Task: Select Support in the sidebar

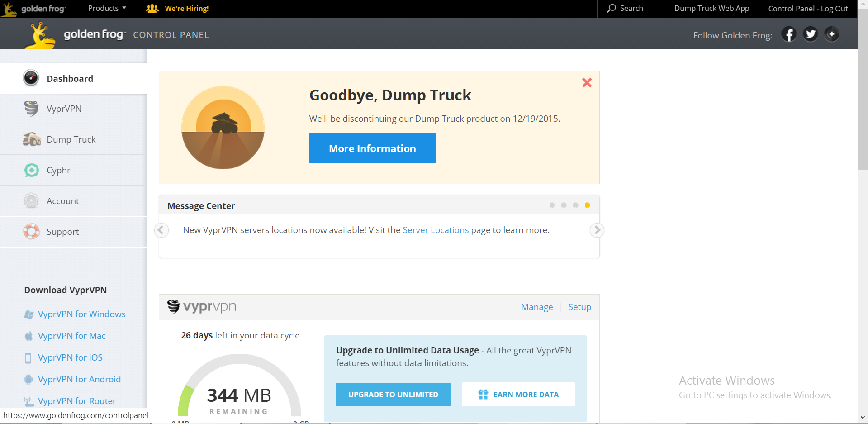Action: click(73, 232)
